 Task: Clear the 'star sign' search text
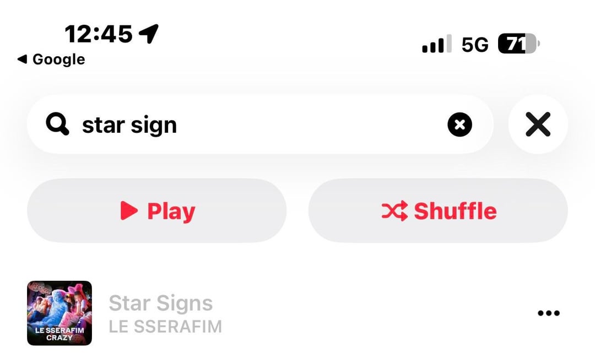pos(459,125)
